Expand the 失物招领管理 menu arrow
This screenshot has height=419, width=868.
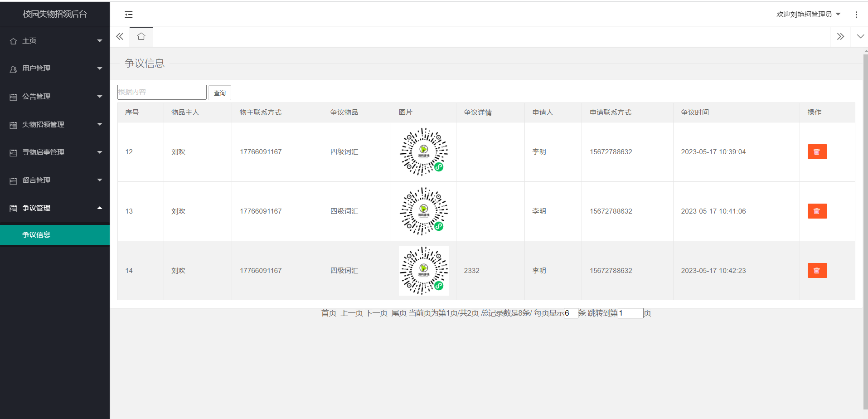coord(100,124)
